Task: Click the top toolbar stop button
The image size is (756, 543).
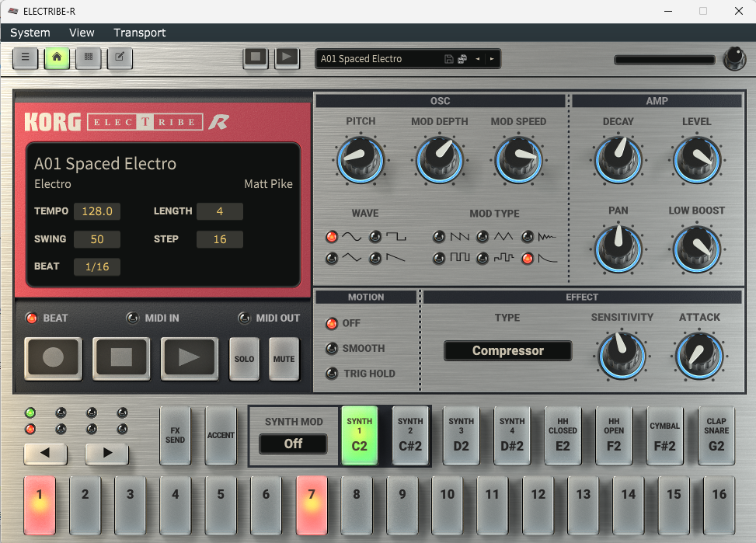Action: click(x=256, y=57)
